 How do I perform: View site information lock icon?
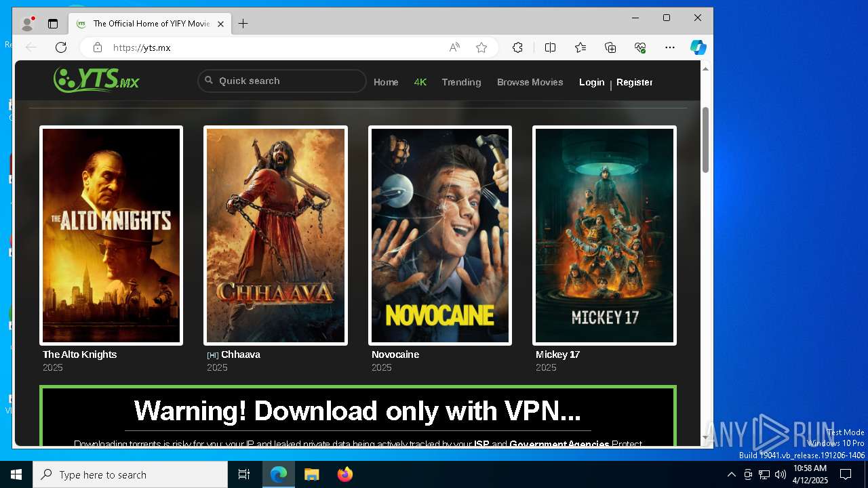(98, 47)
